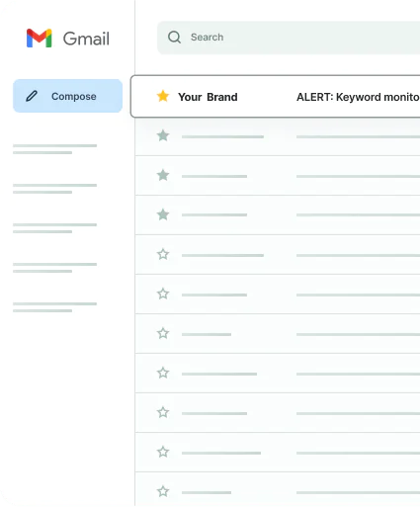Star the second outlined-star email row

pyautogui.click(x=163, y=294)
